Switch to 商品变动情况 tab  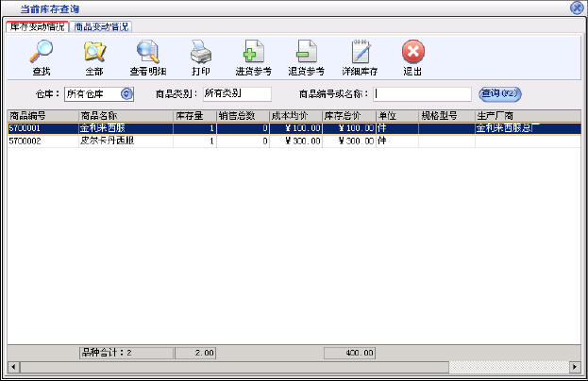tap(101, 26)
